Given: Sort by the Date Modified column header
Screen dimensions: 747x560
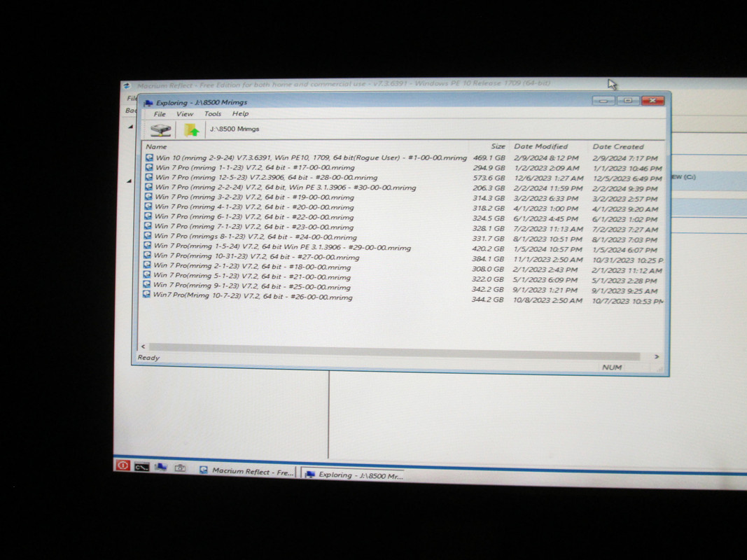Looking at the screenshot, I should coord(540,146).
